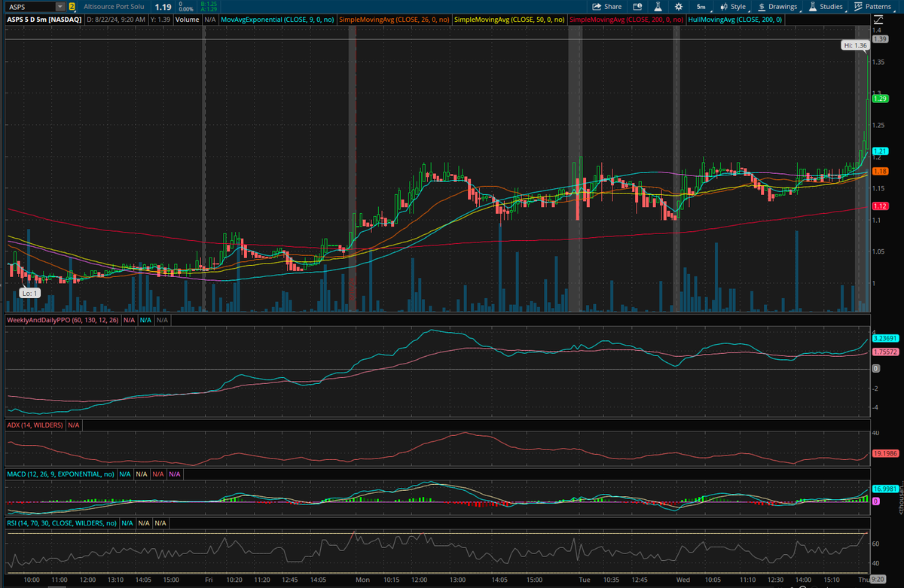
Task: Select SimpleMovingAvg (CLOSE, 26, 0, no) label
Action: (393, 18)
